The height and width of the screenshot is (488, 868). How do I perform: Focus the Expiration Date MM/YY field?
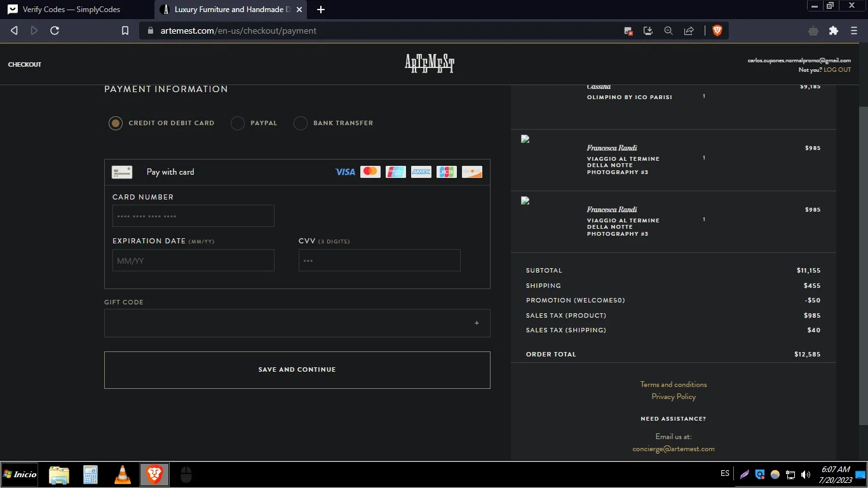(x=193, y=261)
